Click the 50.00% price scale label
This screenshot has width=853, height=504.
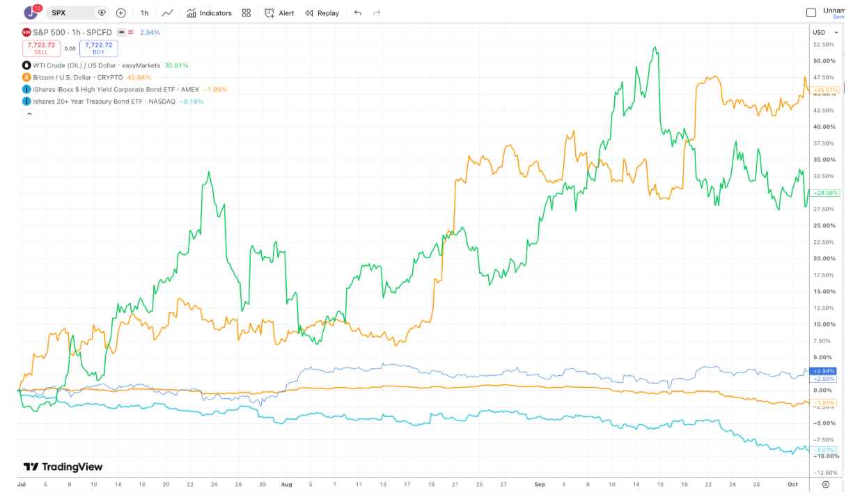click(x=824, y=61)
